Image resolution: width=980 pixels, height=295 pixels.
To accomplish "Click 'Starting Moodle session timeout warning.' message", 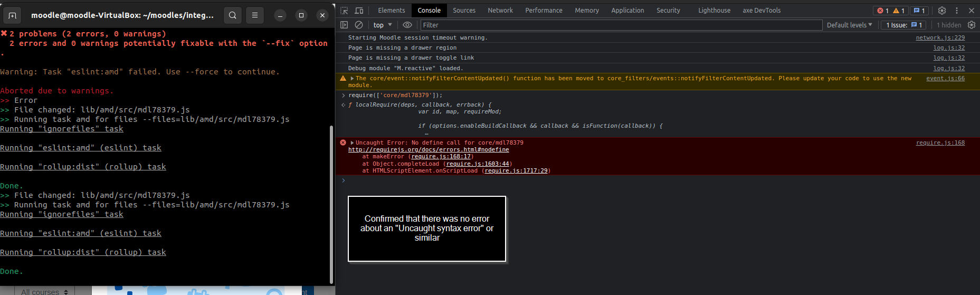I will (417, 37).
